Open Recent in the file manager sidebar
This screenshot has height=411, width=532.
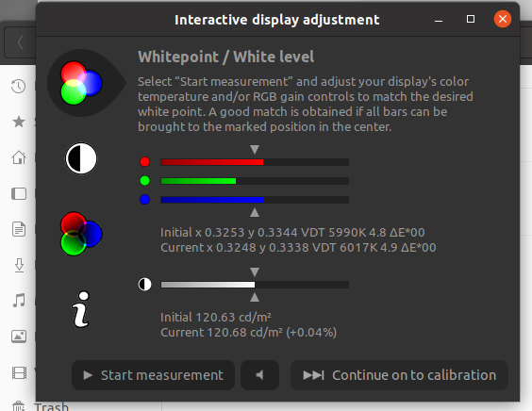pyautogui.click(x=18, y=86)
